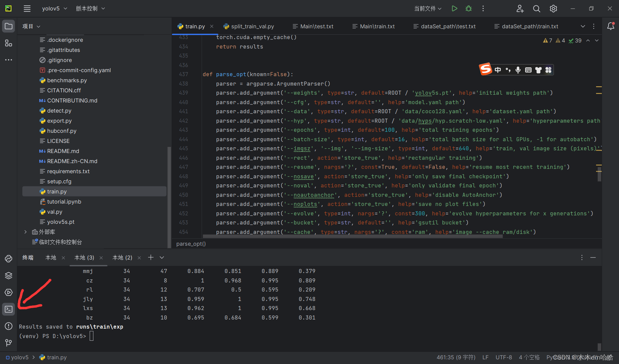
Task: Open the Python Packages layers icon
Action: tap(9, 275)
